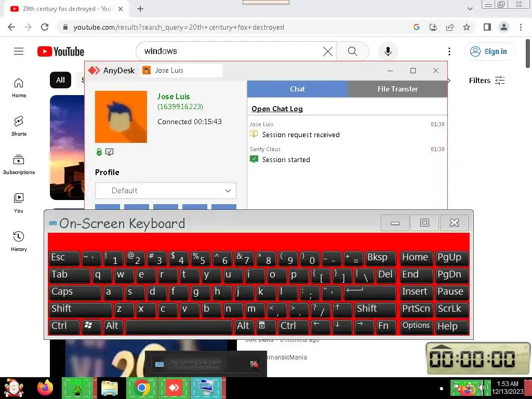Open Chrome three-dot menu
This screenshot has width=532, height=399.
521,27
